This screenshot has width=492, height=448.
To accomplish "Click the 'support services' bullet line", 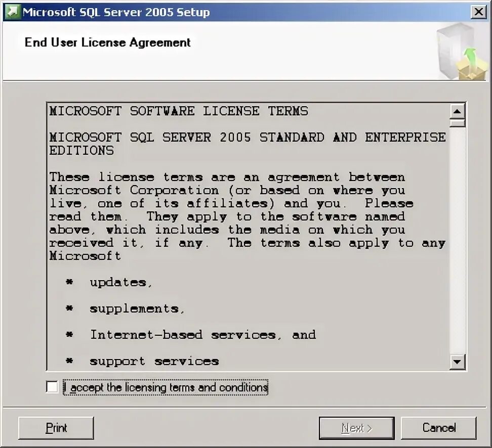I will [x=142, y=361].
